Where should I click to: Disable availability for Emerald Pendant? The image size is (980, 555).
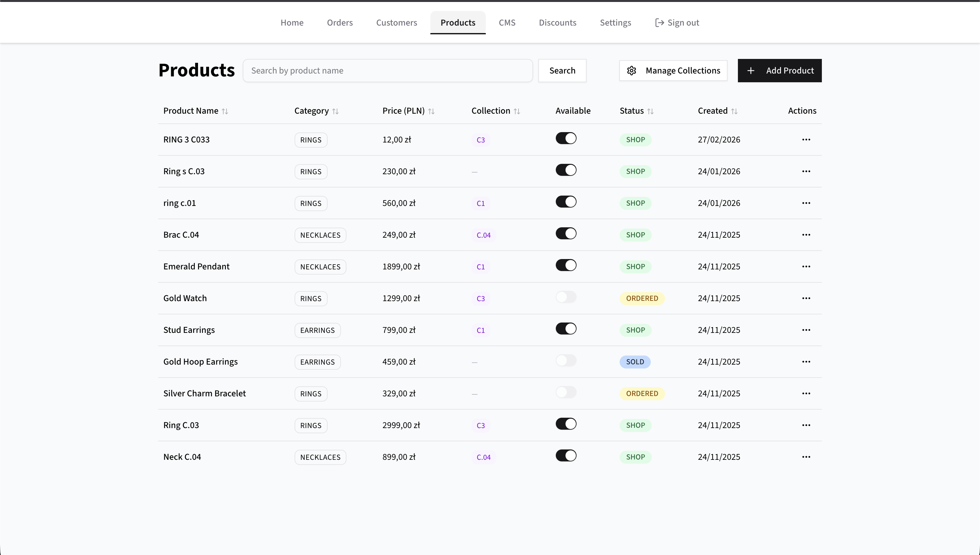(x=566, y=265)
